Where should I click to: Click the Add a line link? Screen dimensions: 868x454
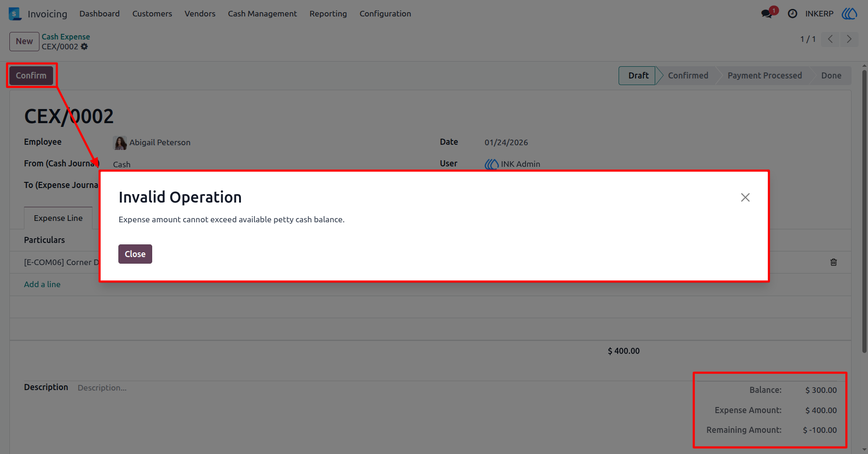click(42, 284)
